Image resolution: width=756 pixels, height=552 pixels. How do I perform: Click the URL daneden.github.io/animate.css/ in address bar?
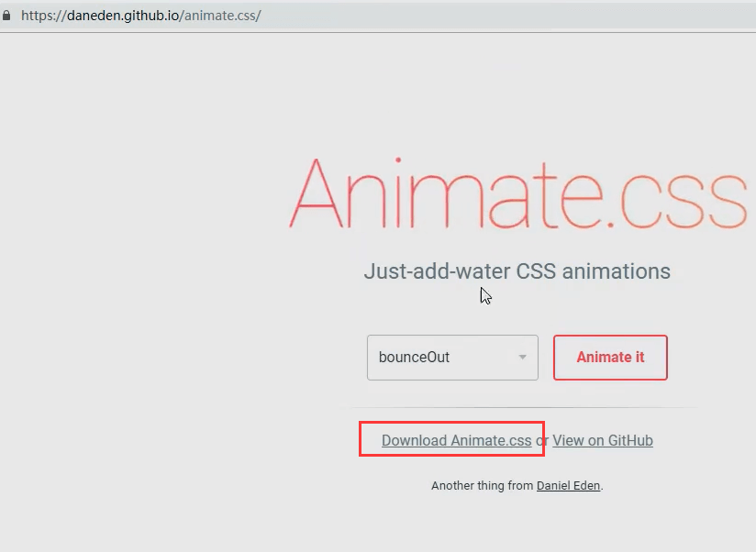coord(140,16)
